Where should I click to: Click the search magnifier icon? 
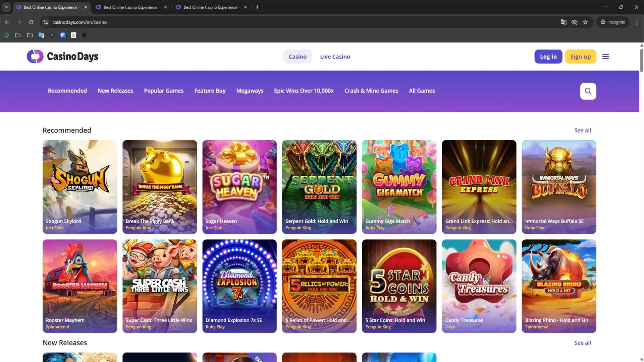[588, 91]
